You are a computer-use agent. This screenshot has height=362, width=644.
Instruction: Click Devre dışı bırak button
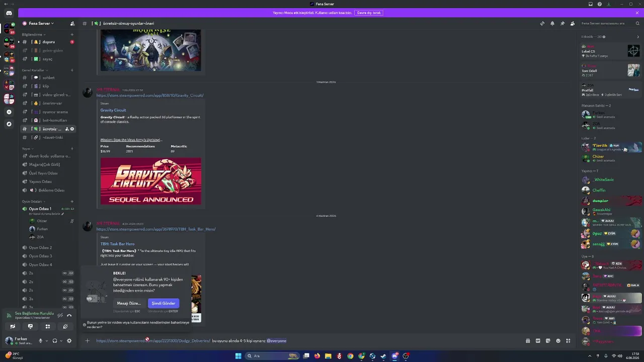[x=369, y=13]
